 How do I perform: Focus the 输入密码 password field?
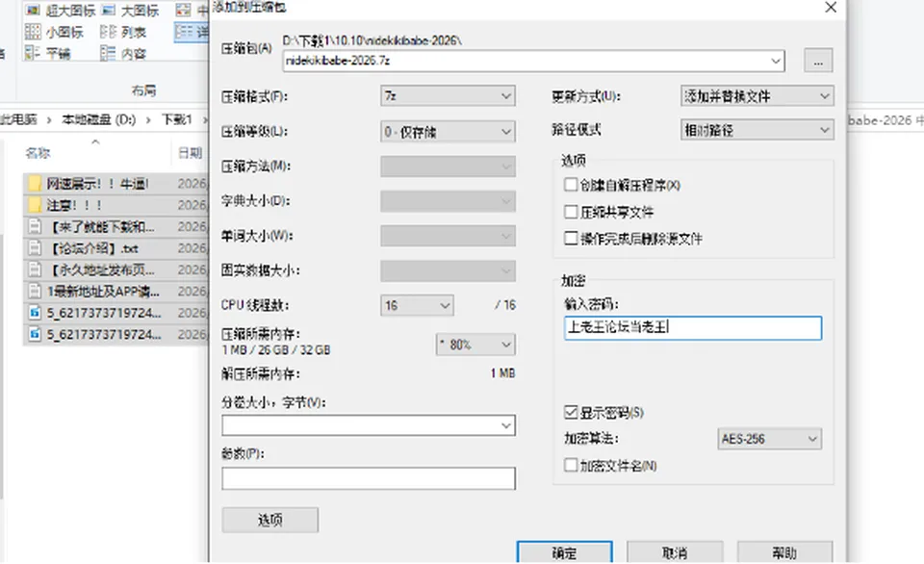point(693,327)
